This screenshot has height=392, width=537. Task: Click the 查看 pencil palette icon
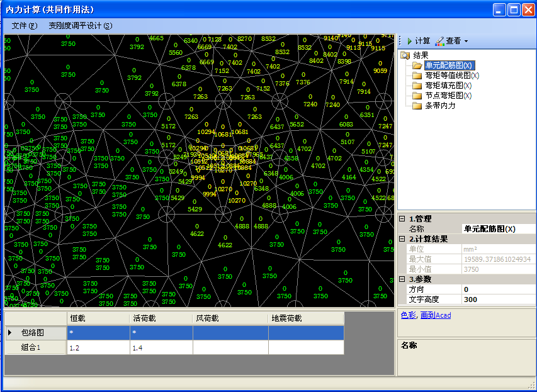pyautogui.click(x=439, y=41)
